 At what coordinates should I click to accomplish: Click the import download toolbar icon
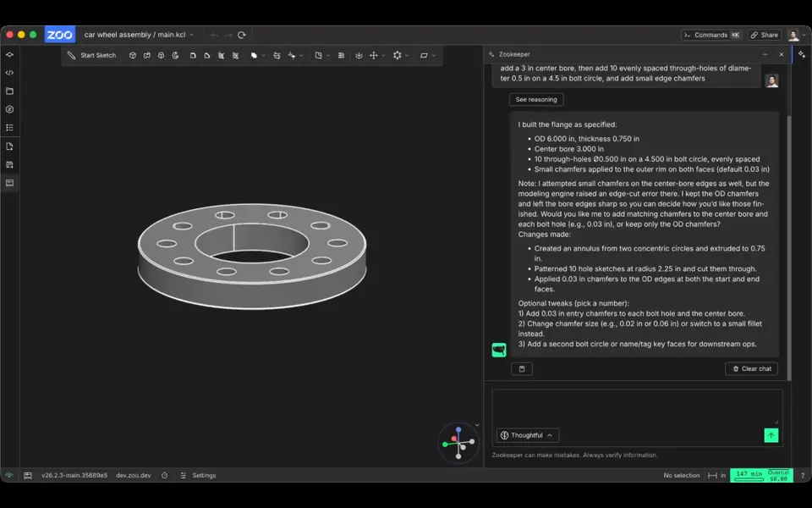coord(359,56)
